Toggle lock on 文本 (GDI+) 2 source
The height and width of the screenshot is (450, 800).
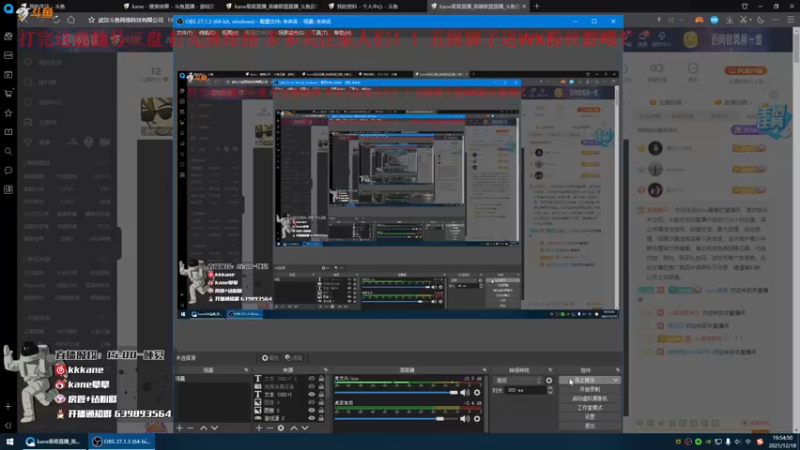tap(321, 379)
